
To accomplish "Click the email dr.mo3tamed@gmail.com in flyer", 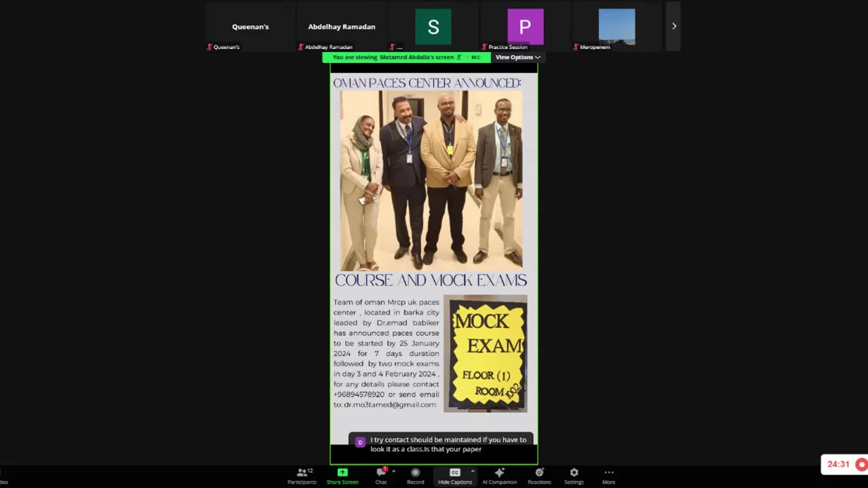I will click(x=390, y=405).
